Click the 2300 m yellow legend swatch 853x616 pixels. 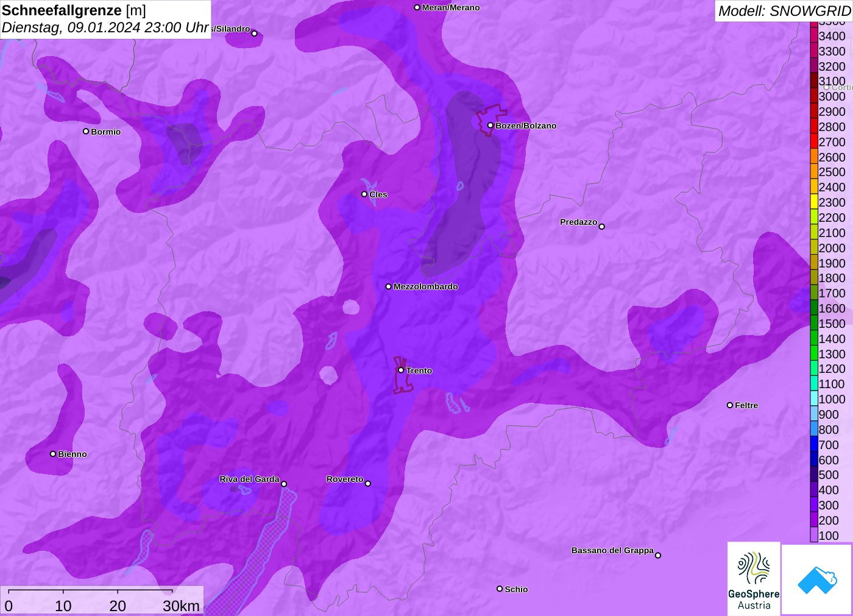tap(814, 202)
